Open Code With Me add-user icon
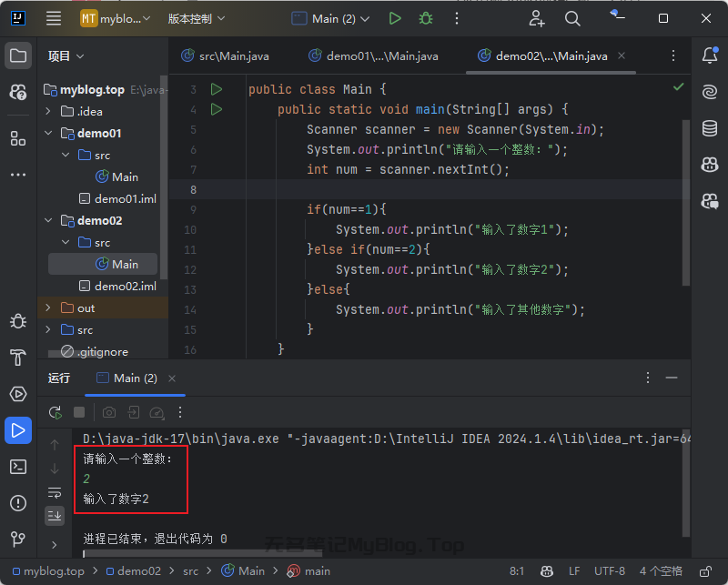The image size is (728, 585). [x=537, y=18]
